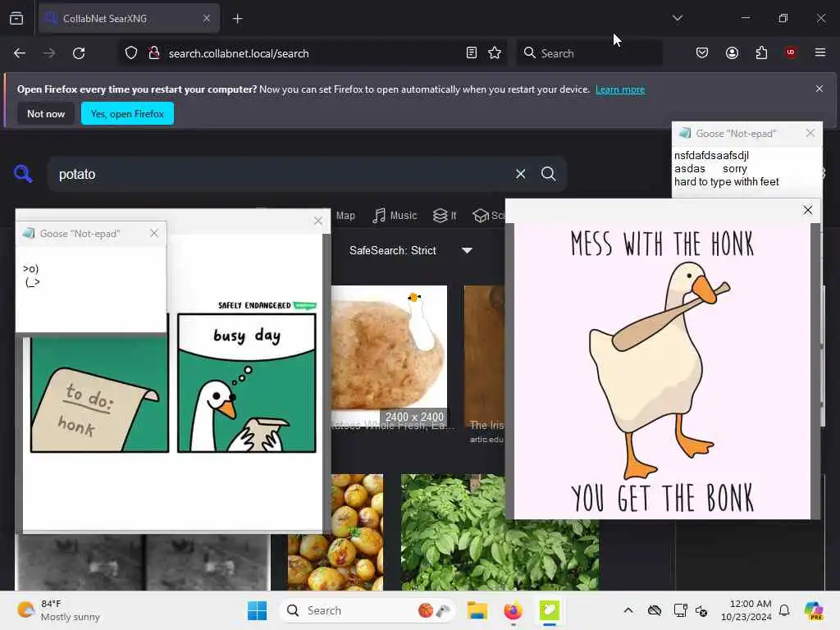Open Copilot preview taskbar icon
The height and width of the screenshot is (630, 840).
813,610
